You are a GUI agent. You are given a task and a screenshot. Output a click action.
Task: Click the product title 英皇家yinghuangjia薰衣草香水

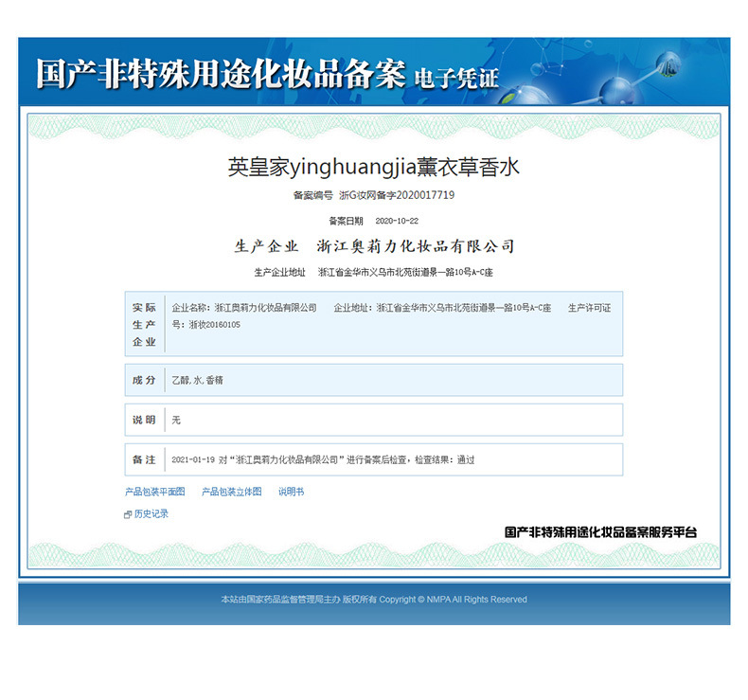[x=373, y=168]
